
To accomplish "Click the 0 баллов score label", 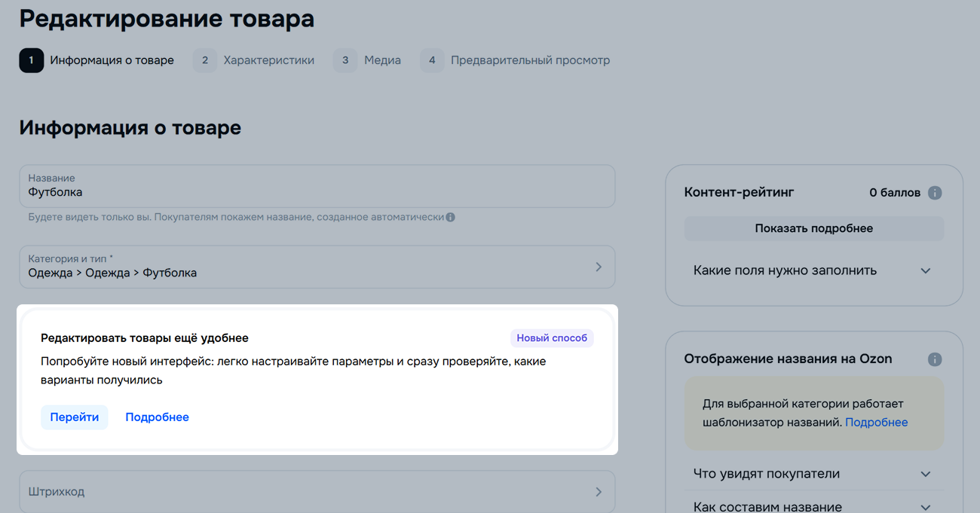I will tap(895, 193).
